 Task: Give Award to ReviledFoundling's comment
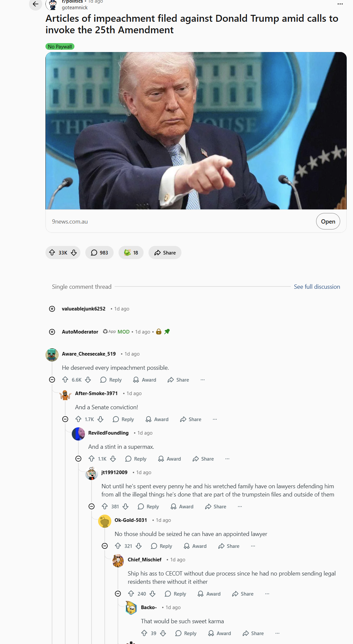click(170, 459)
